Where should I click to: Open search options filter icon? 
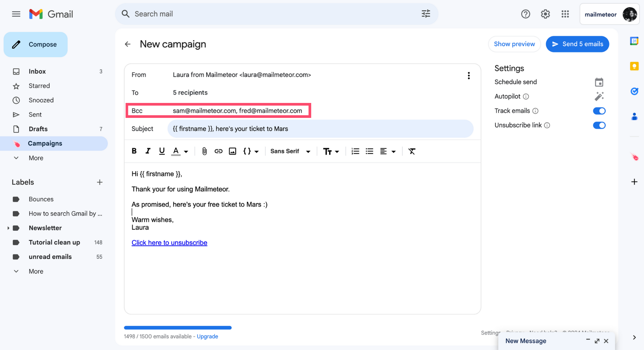pos(426,14)
